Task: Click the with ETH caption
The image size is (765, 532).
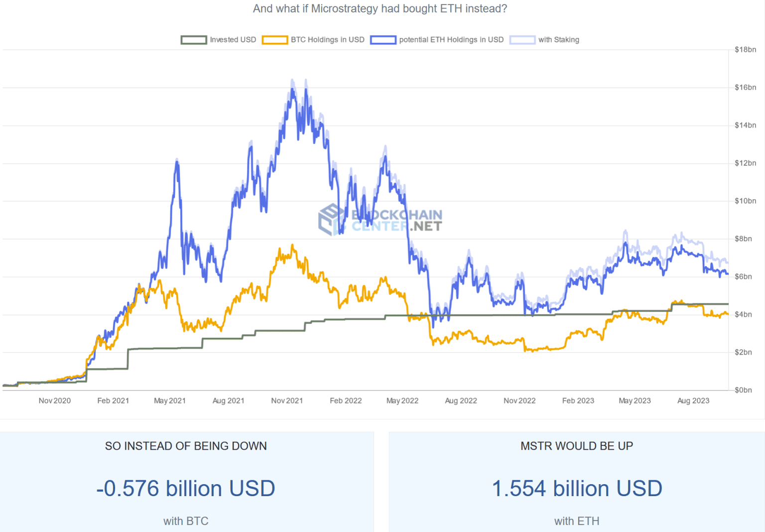Action: tap(577, 522)
